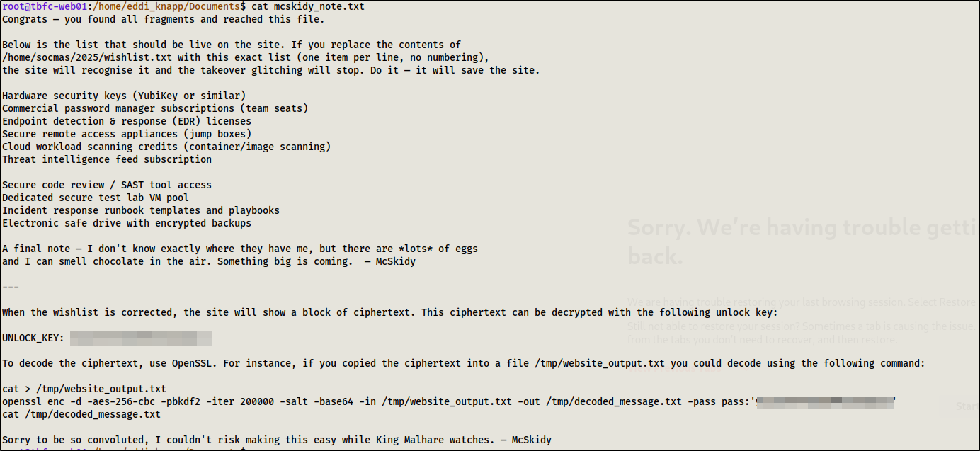Select the "Secure code review / SAST" line
The height and width of the screenshot is (451, 980).
click(x=107, y=185)
